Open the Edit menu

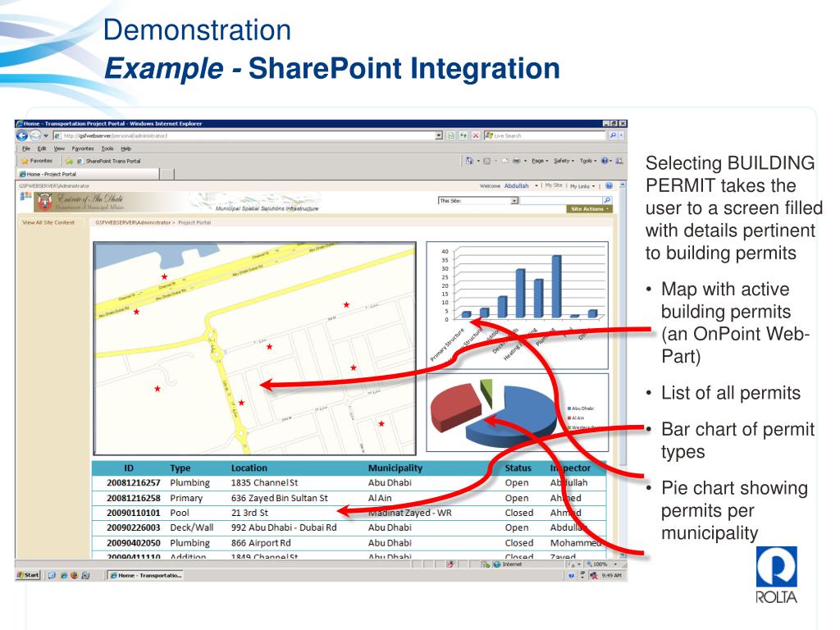(42, 148)
